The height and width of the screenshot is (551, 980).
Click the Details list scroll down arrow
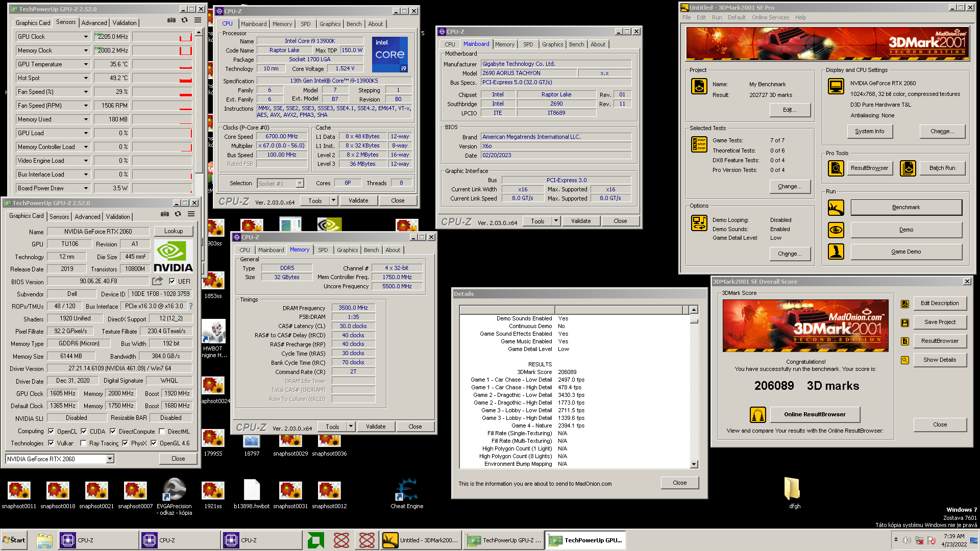[694, 464]
